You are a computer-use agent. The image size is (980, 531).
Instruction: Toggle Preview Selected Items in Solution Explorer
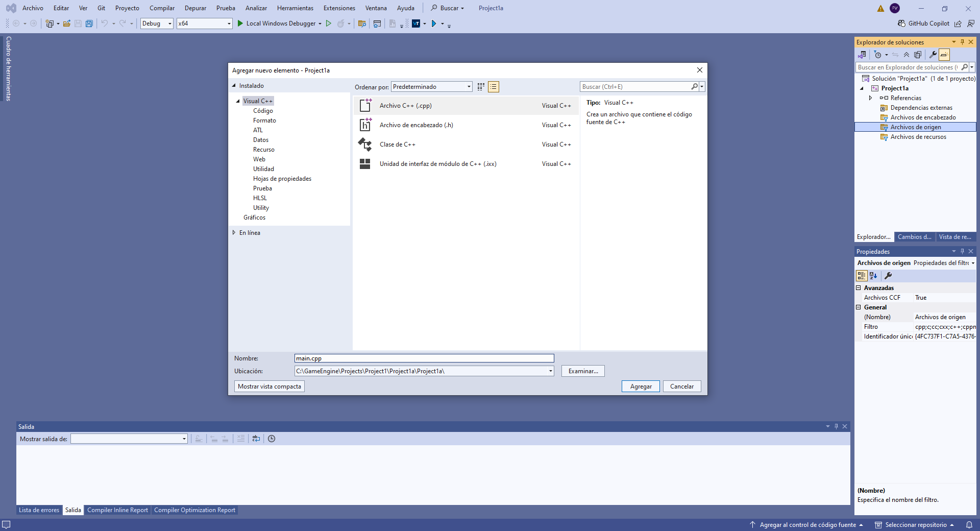point(944,55)
